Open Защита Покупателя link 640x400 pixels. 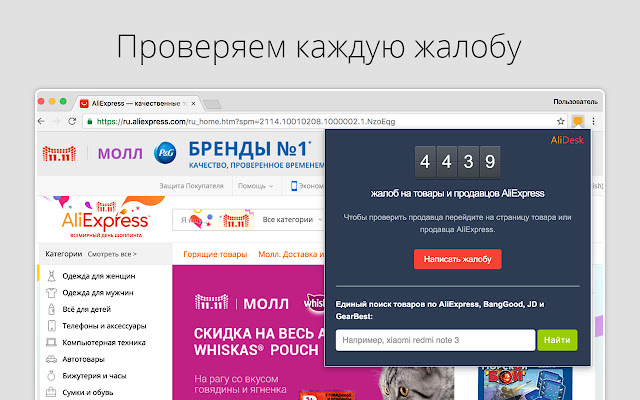click(x=191, y=186)
